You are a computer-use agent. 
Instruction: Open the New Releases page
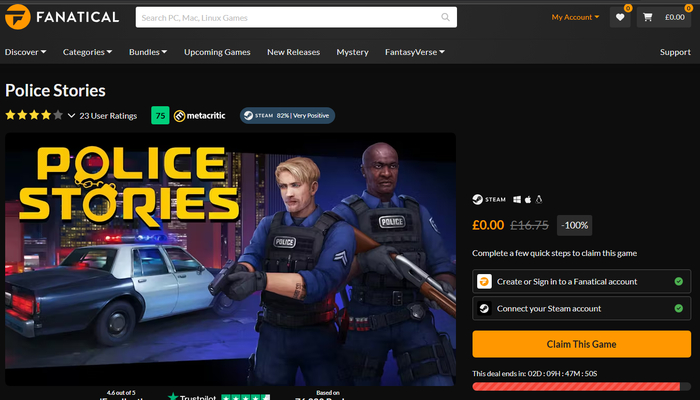(293, 52)
